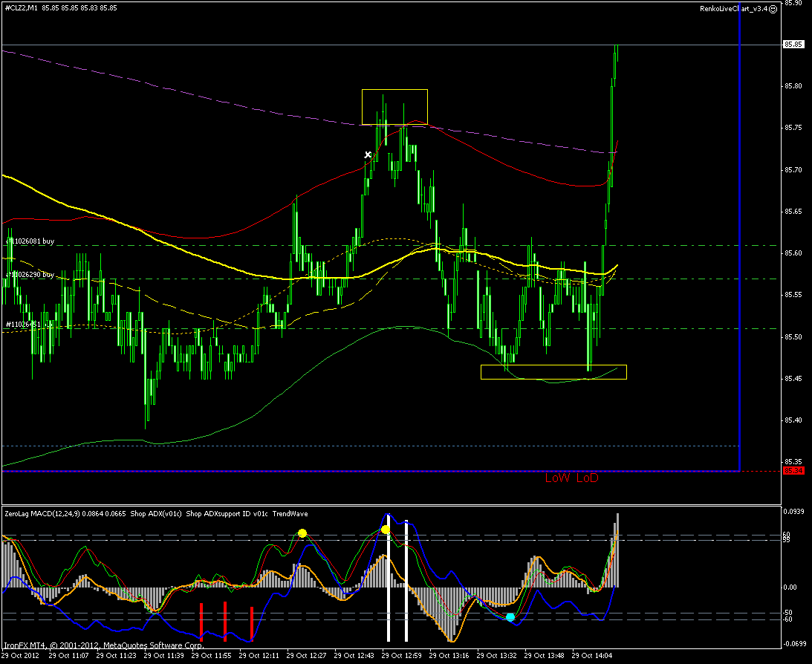Click the 85.75 price axis label

pyautogui.click(x=793, y=128)
